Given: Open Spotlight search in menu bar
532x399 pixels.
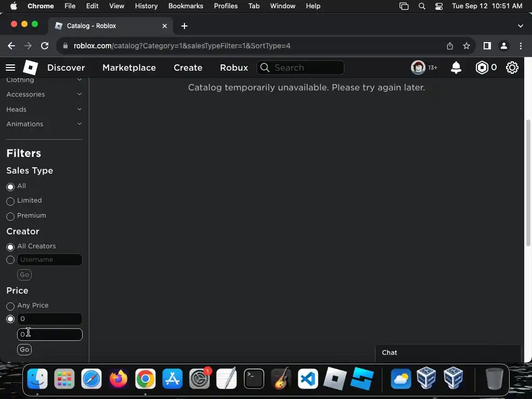Looking at the screenshot, I should point(422,6).
